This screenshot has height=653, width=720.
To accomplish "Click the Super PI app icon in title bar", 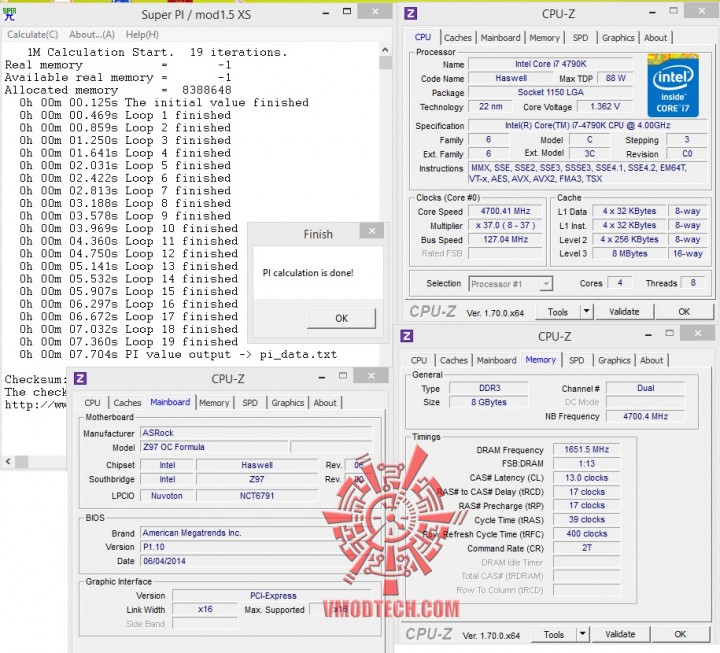I will click(x=9, y=14).
